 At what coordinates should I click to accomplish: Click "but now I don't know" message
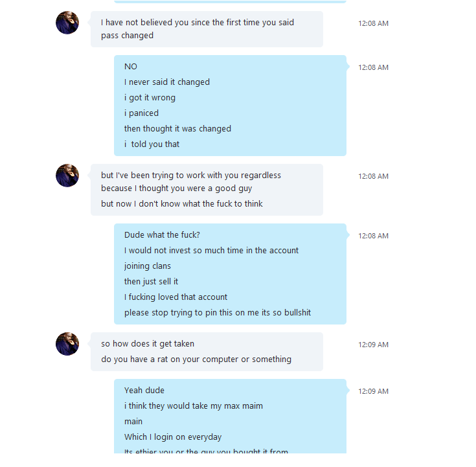182,204
